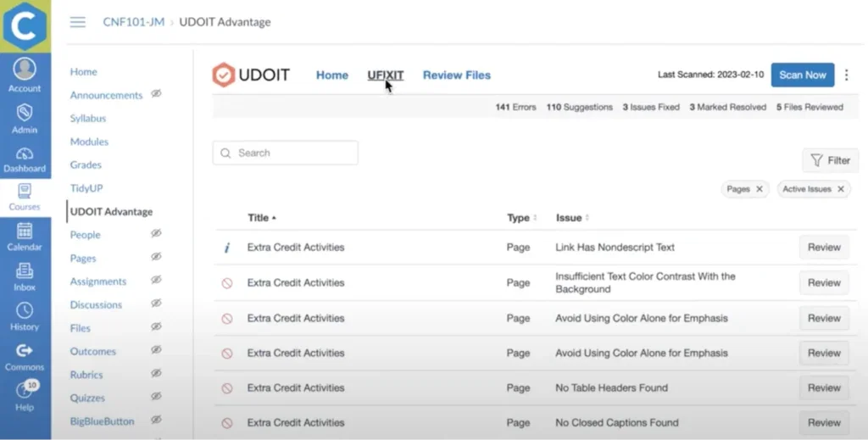Open the three-dot menu beside Scan Now
Viewport: 868px width, 440px height.
[846, 75]
